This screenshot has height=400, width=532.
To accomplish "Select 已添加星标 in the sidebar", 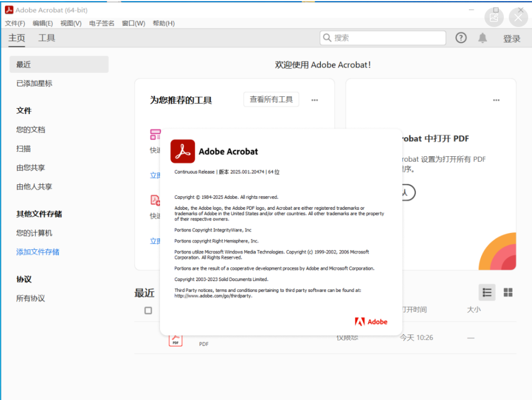I will coord(34,83).
